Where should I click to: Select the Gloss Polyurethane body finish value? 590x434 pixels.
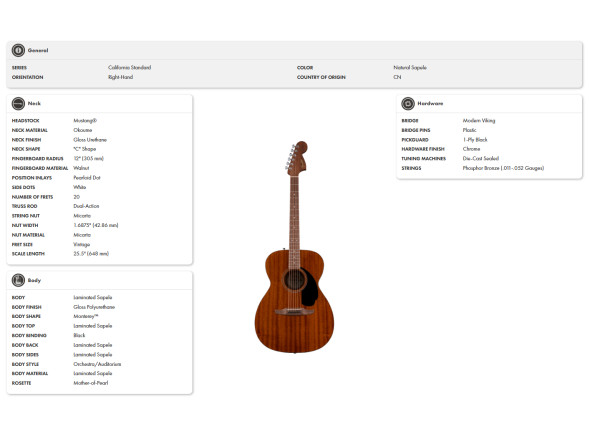[x=94, y=307]
